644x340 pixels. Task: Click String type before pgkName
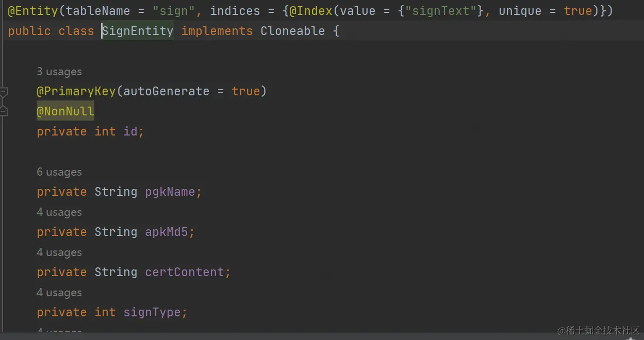pyautogui.click(x=116, y=192)
